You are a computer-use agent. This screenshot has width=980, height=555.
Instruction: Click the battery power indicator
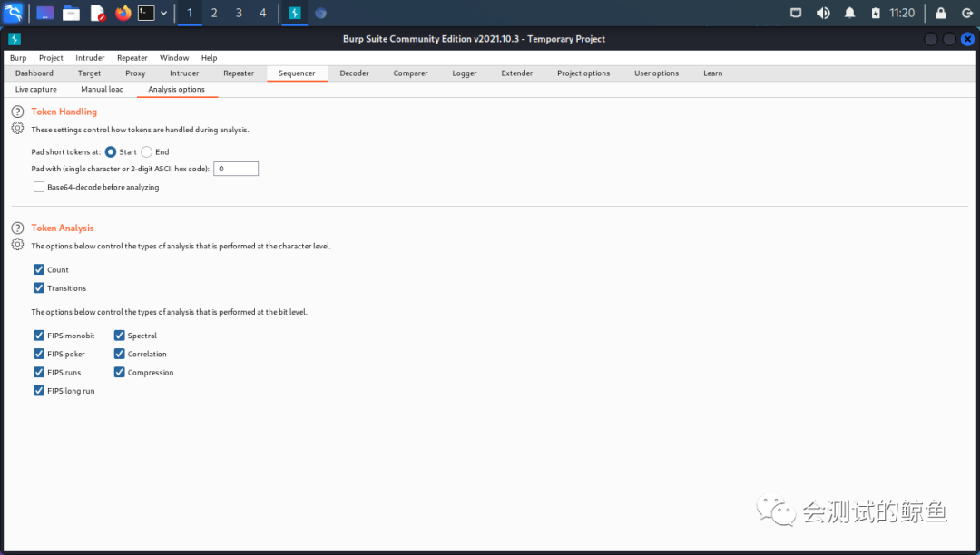coord(876,13)
